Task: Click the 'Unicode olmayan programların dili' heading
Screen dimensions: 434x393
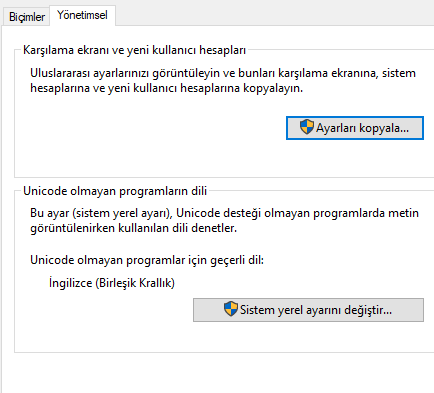Action: (x=115, y=191)
